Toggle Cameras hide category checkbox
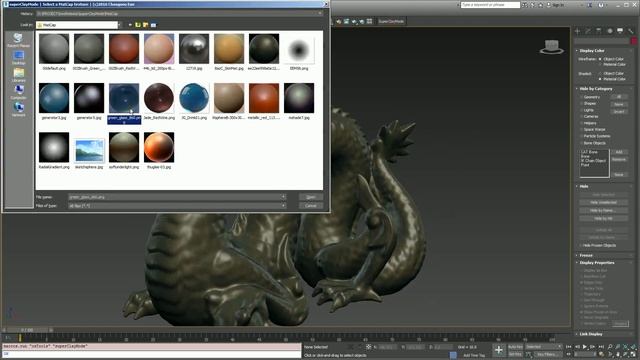This screenshot has height=360, width=640. 581,117
